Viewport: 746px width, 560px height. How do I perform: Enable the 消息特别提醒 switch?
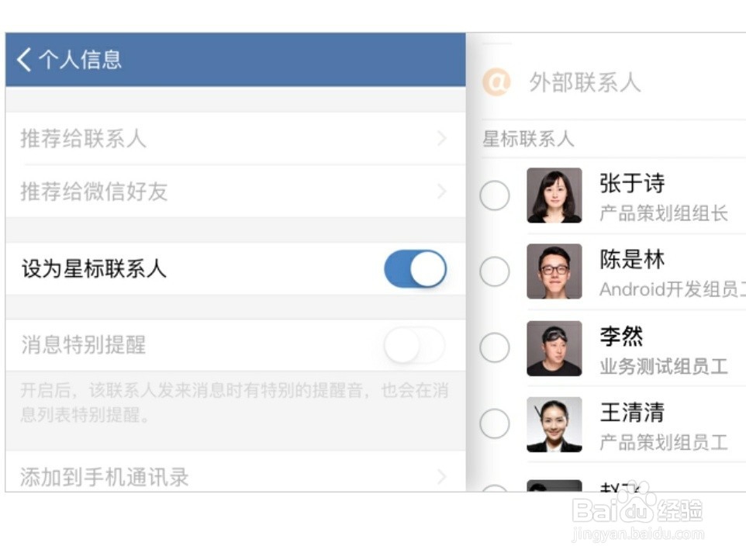[415, 345]
